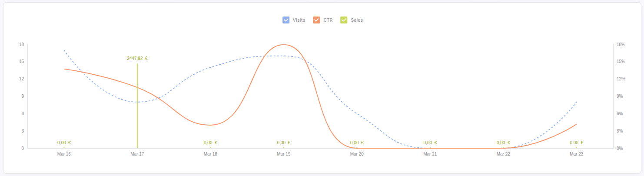Pick the Mar 20 date label
This screenshot has height=176, width=644.
[x=357, y=154]
